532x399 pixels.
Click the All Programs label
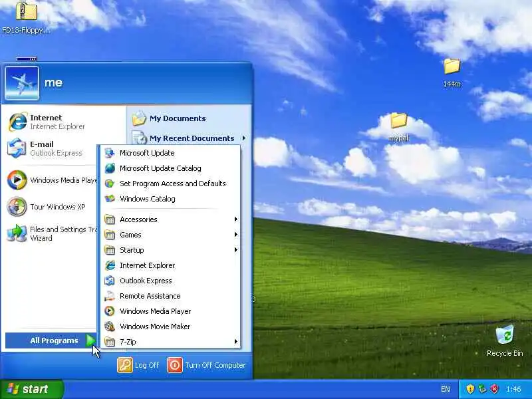tap(54, 340)
